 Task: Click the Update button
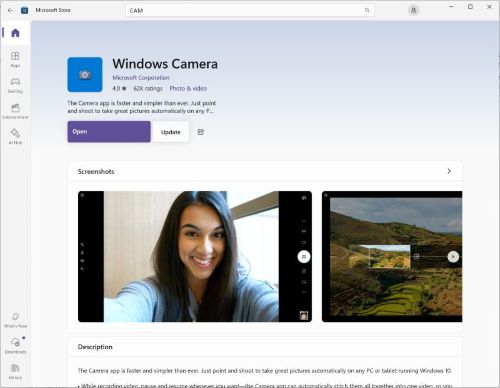tap(171, 132)
